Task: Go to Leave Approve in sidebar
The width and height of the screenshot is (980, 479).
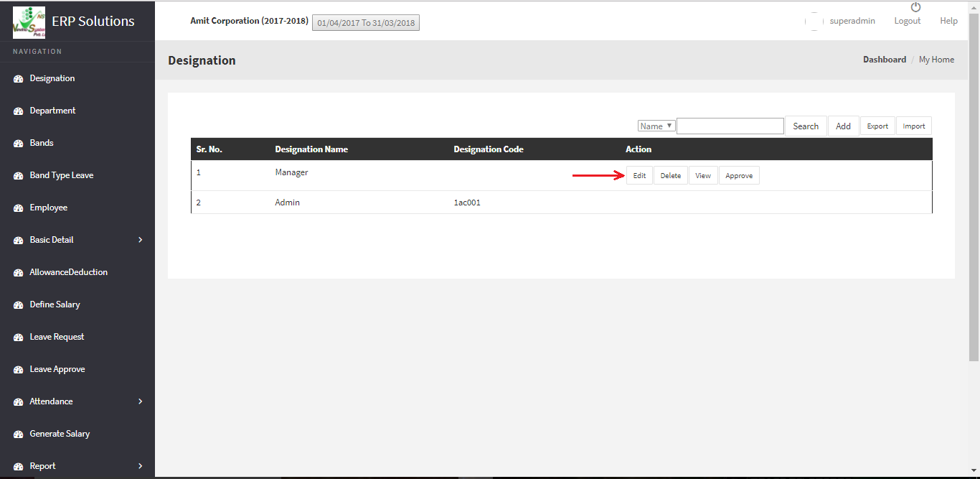Action: (57, 369)
